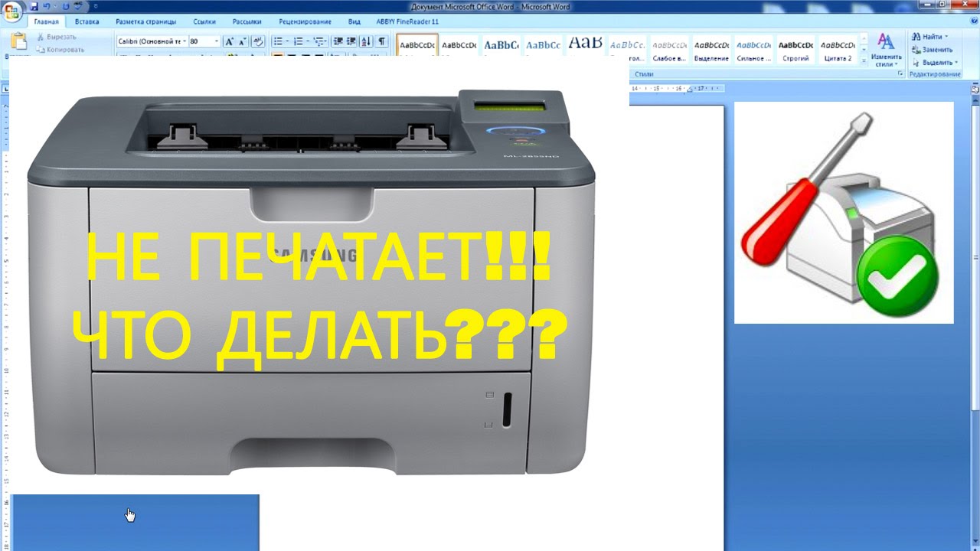
Task: Click Копировать (Copy)
Action: pyautogui.click(x=59, y=49)
